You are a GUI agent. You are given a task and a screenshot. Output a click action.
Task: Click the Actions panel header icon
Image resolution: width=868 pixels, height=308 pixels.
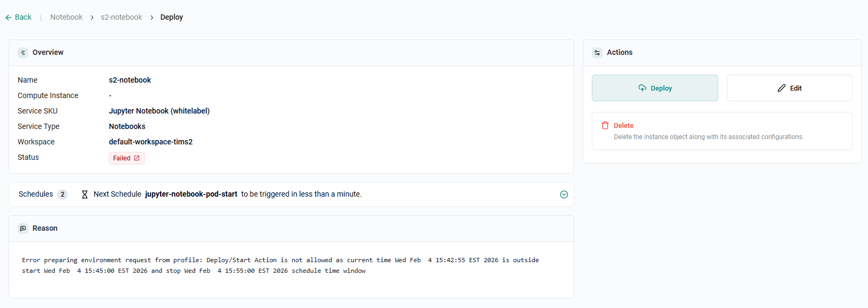(597, 53)
